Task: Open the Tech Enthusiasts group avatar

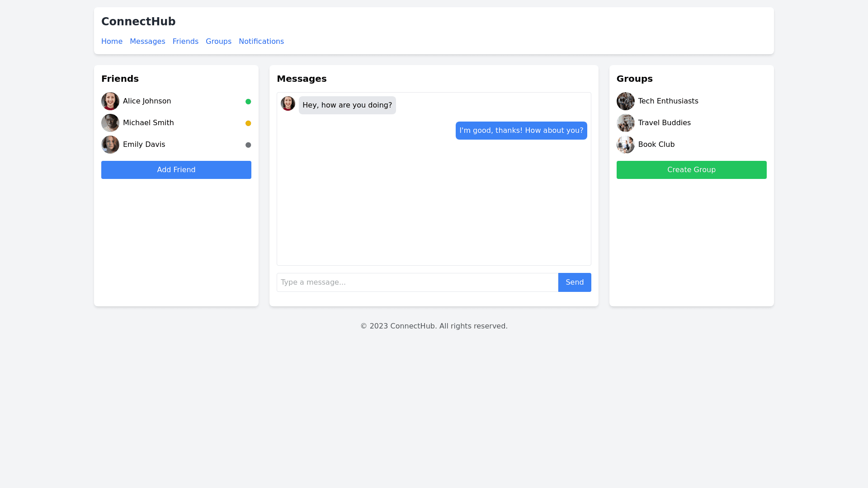Action: [626, 101]
